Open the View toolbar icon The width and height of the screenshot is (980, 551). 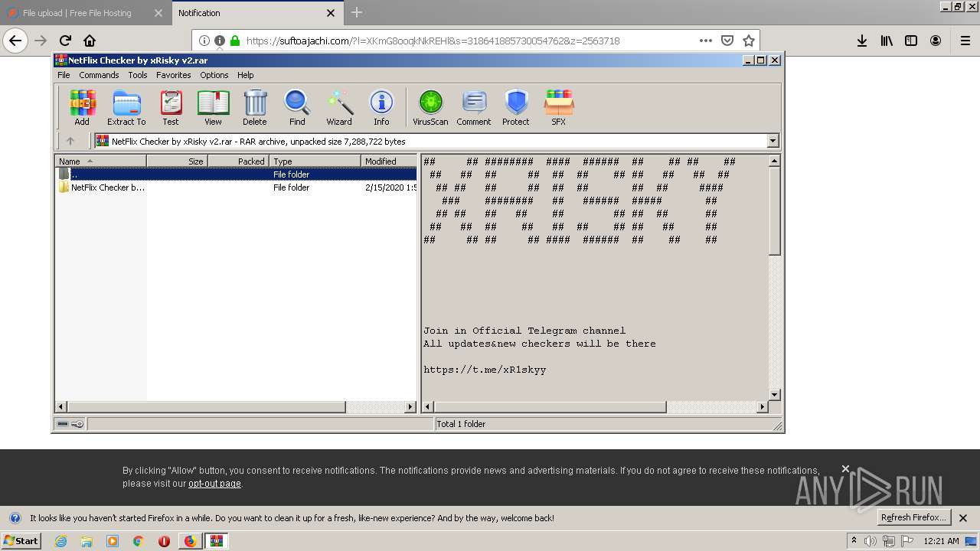click(213, 108)
